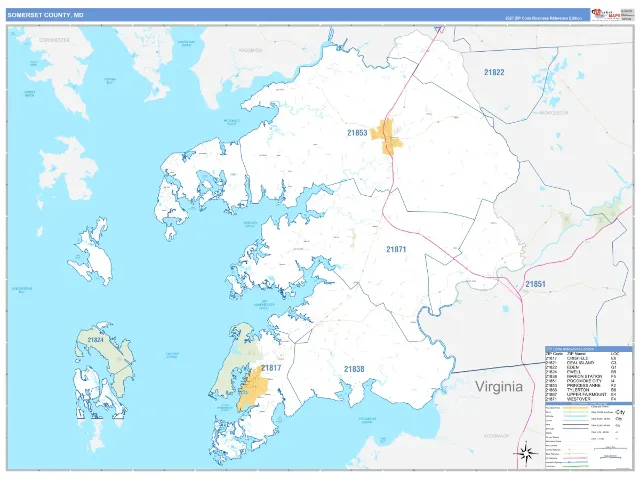Click the 'DEAL ISLAND' legend row
Viewport: 640px width, 480px height.
click(x=582, y=362)
